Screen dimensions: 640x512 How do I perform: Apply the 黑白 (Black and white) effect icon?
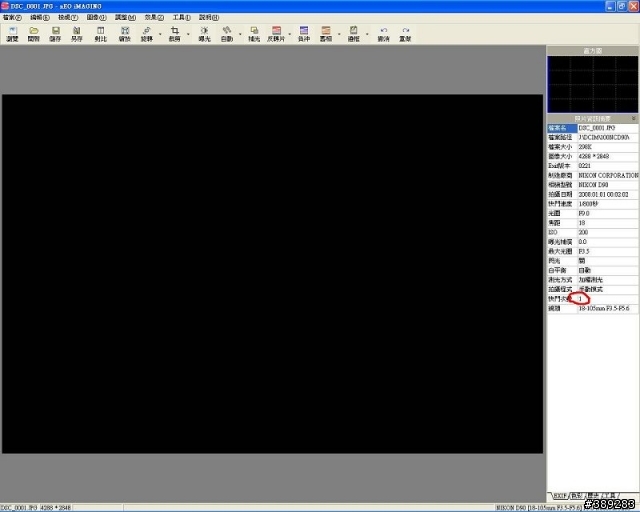point(326,34)
